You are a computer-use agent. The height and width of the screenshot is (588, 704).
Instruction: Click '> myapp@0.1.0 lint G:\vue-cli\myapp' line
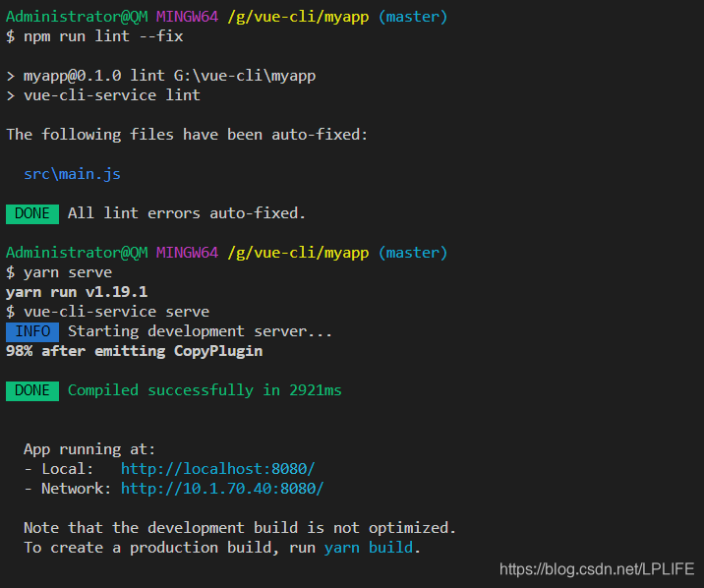point(161,76)
